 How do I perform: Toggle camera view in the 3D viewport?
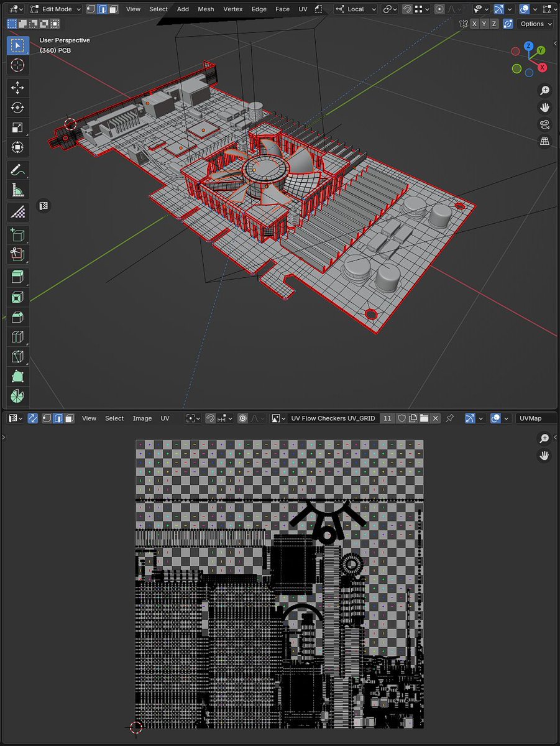pyautogui.click(x=544, y=124)
